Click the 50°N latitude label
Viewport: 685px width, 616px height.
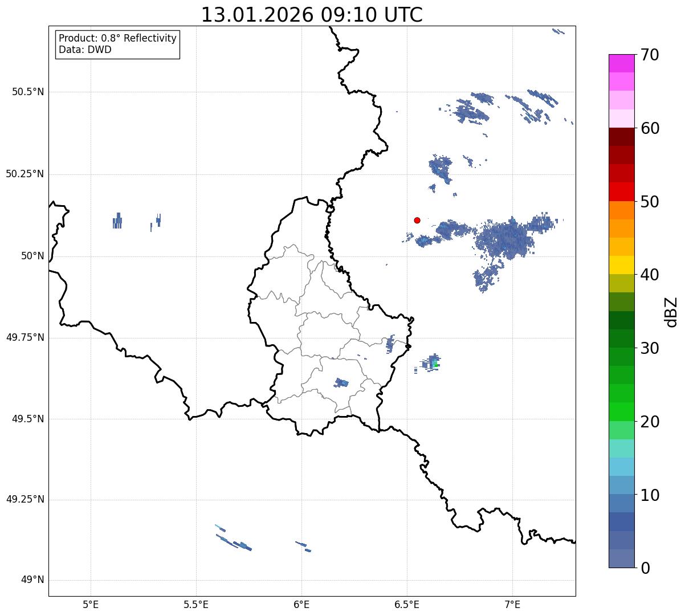pos(32,256)
